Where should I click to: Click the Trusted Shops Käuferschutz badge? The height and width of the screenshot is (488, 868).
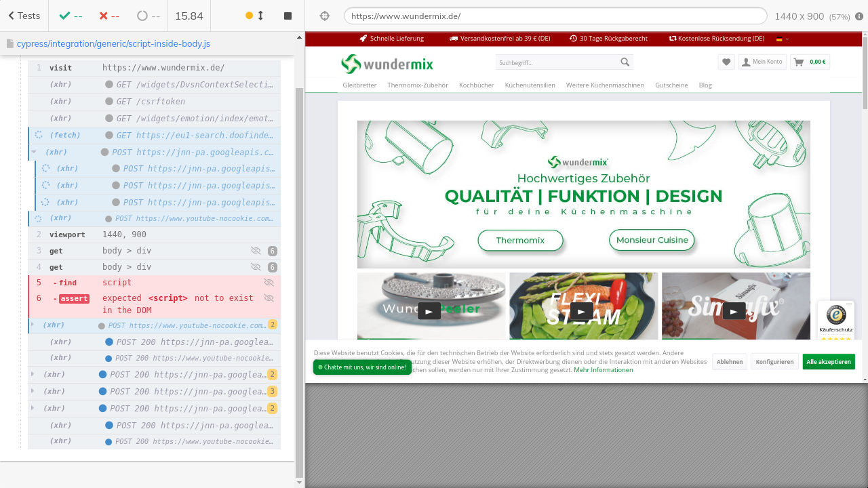(835, 319)
